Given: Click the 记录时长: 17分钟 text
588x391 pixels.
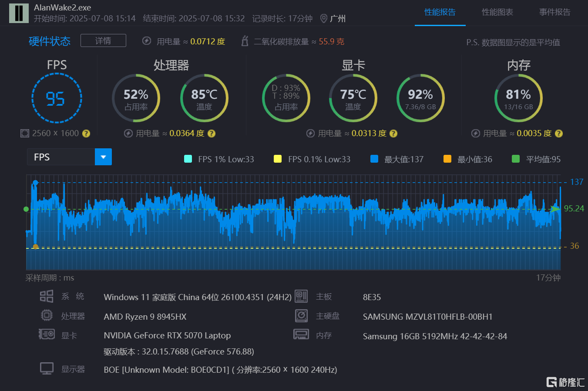Looking at the screenshot, I should click(282, 19).
